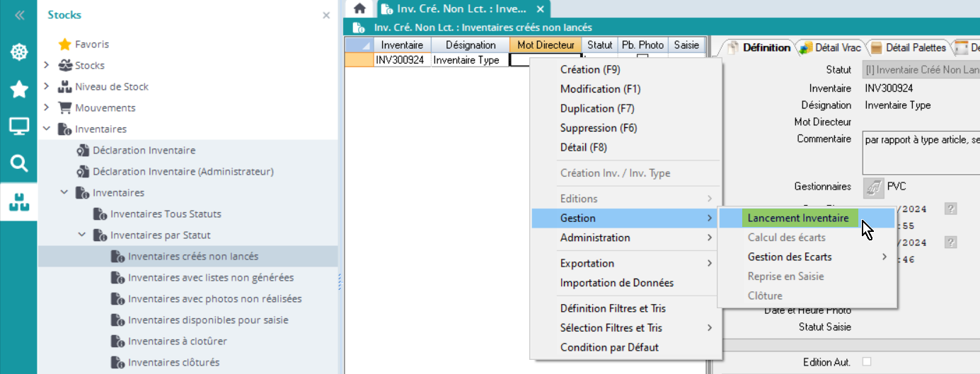The image size is (980, 374).
Task: Open Inventaires clôturés in the tree
Action: [x=173, y=363]
